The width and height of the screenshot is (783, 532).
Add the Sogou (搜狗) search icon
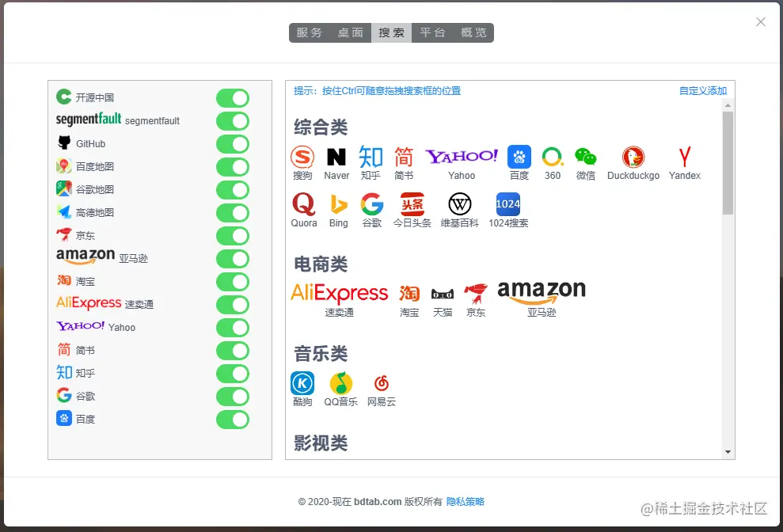pos(302,157)
